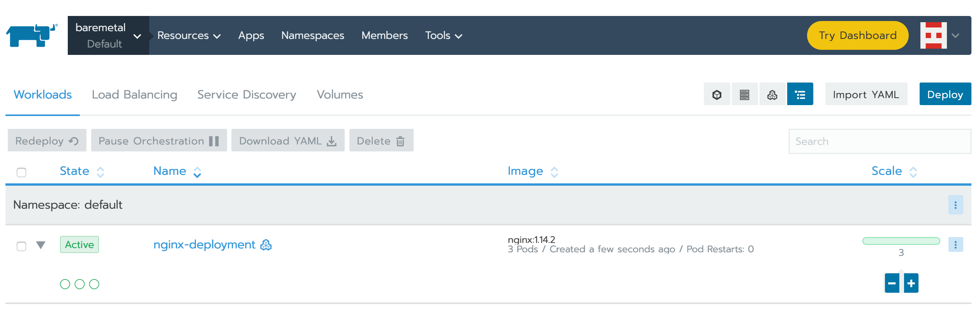Click the Rancher cow logo
The height and width of the screenshot is (327, 980).
tap(32, 35)
